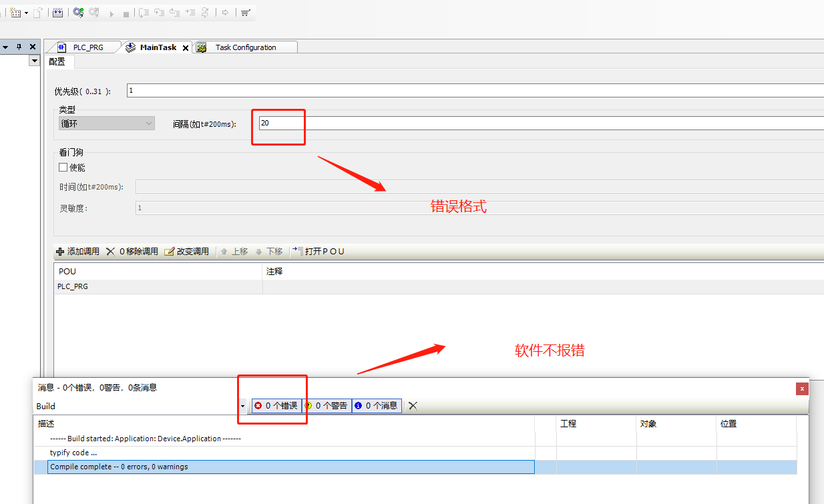This screenshot has width=824, height=504.
Task: Toggle the 0 个警告 warnings filter
Action: tap(327, 406)
